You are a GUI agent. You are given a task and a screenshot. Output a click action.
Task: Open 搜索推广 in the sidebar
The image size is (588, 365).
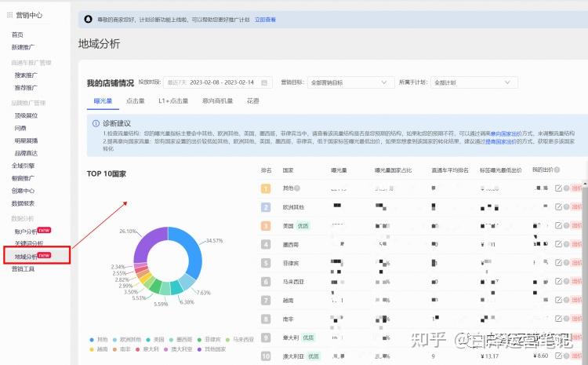(26, 75)
